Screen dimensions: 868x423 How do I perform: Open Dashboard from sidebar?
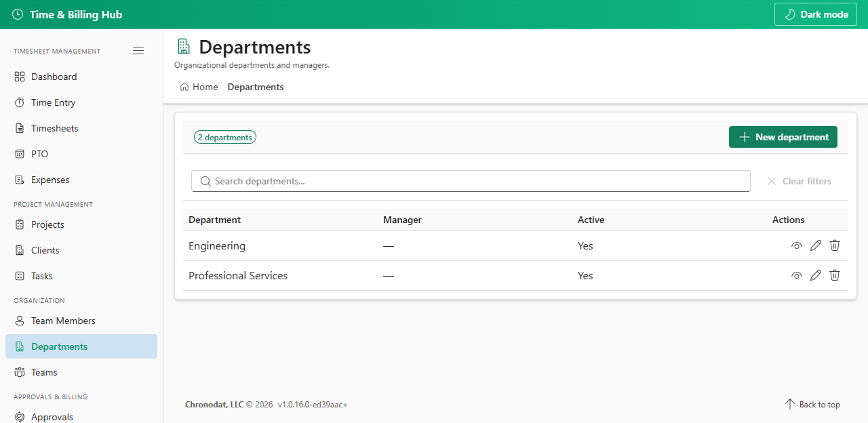pos(81,77)
